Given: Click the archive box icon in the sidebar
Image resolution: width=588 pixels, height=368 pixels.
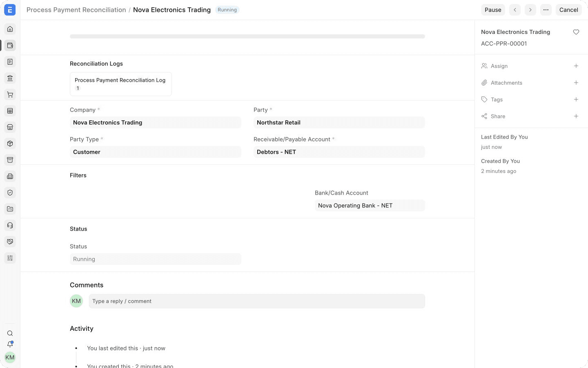Looking at the screenshot, I should (x=10, y=160).
